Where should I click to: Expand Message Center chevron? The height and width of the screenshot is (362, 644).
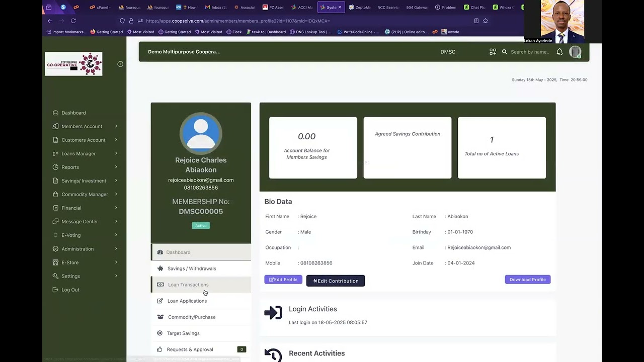coord(116,221)
